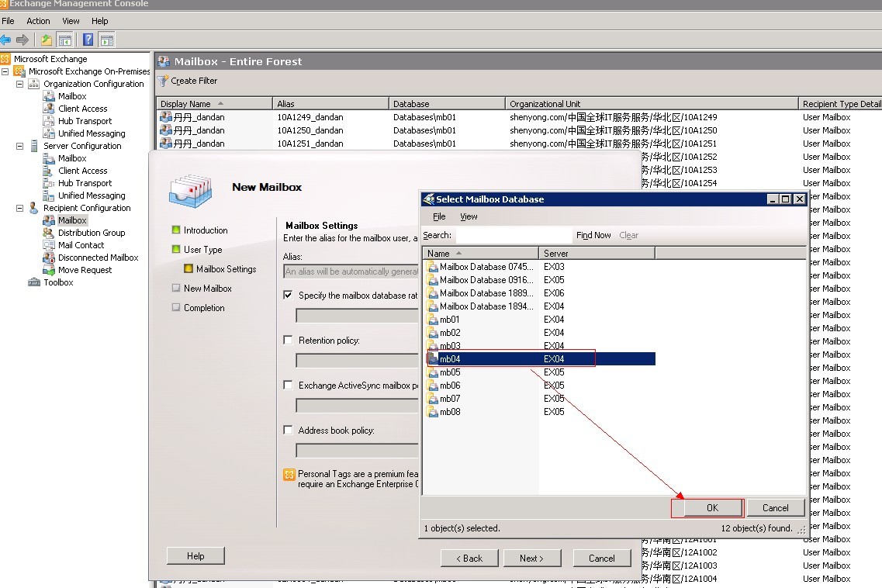Cancel the New Mailbox wizard
The width and height of the screenshot is (882, 588).
point(601,559)
